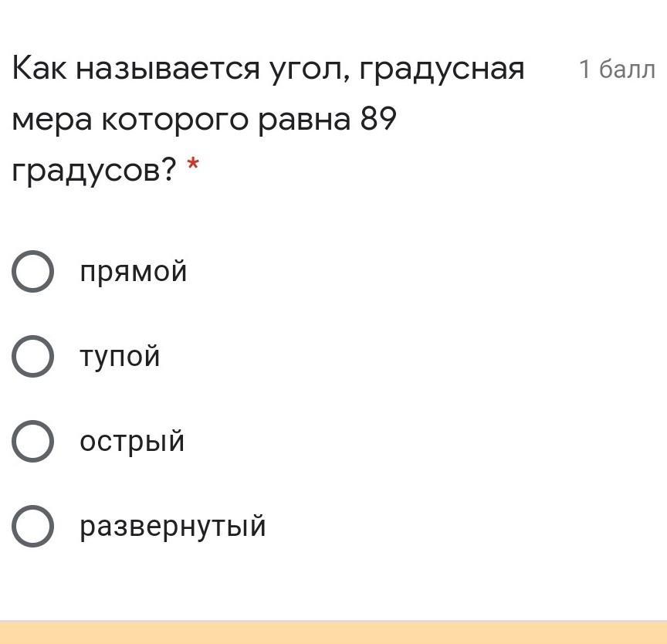667x644 pixels.
Task: Click the answer label text прямой
Action: point(134,273)
